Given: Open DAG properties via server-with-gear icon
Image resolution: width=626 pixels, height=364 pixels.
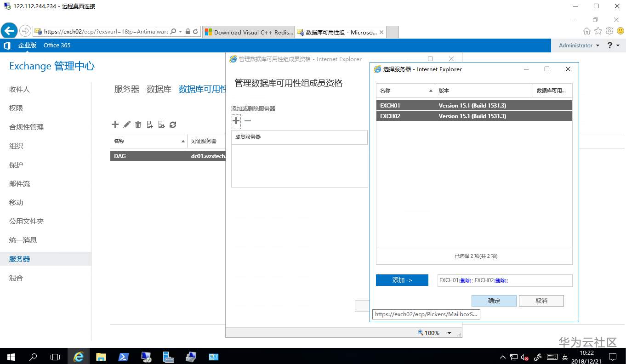Looking at the screenshot, I should click(161, 124).
